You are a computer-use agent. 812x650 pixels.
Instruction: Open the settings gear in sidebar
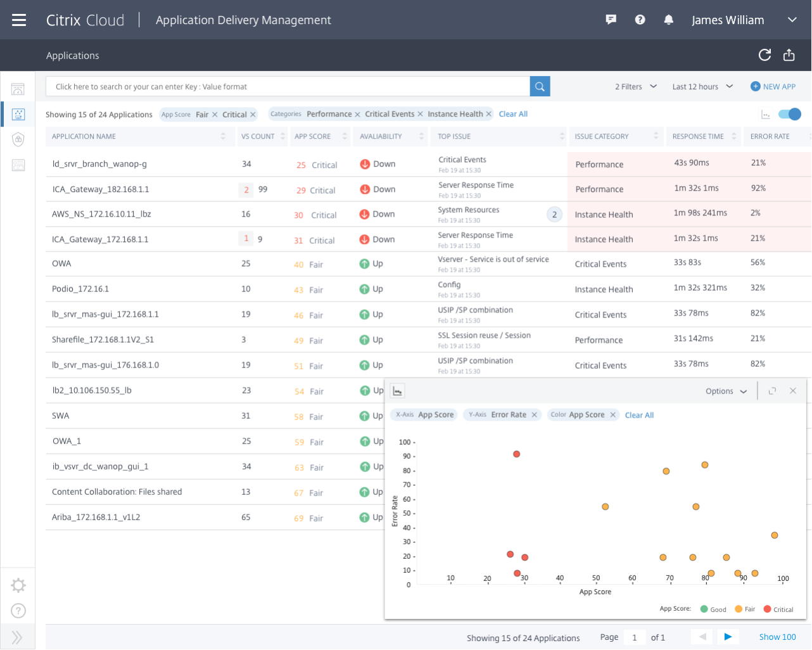pyautogui.click(x=18, y=585)
